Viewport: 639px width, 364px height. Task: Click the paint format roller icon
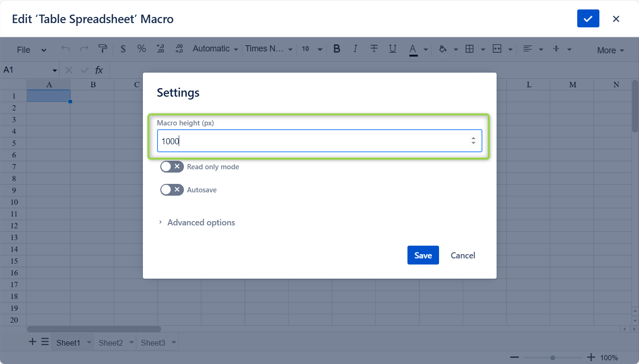[x=102, y=49]
